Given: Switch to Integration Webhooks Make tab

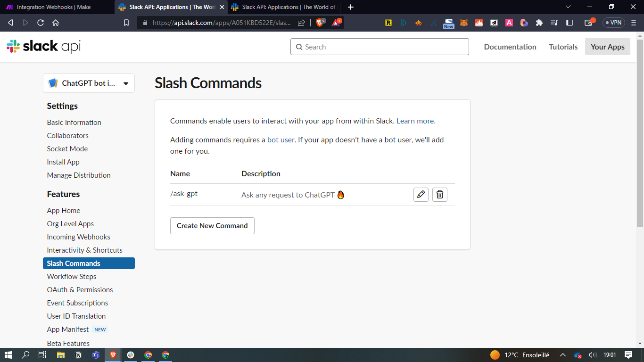Looking at the screenshot, I should pyautogui.click(x=54, y=7).
